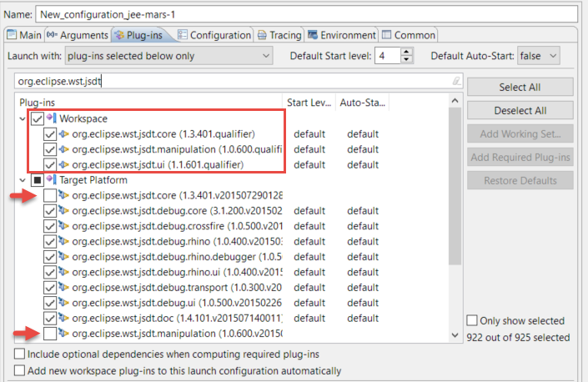
Task: Click the Configuration tab icon
Action: [x=183, y=35]
